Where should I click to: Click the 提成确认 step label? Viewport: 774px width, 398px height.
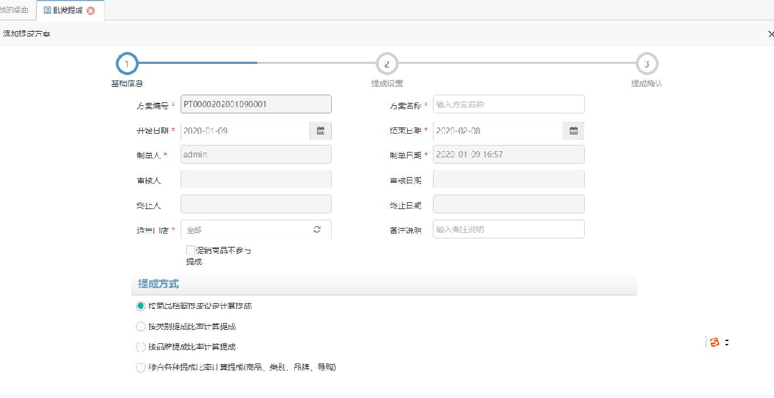(647, 84)
